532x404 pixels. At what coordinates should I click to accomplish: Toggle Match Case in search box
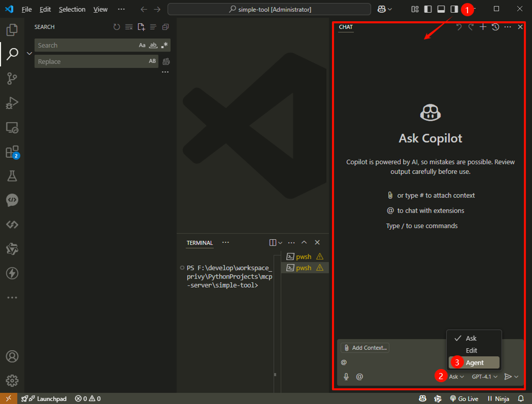(142, 46)
